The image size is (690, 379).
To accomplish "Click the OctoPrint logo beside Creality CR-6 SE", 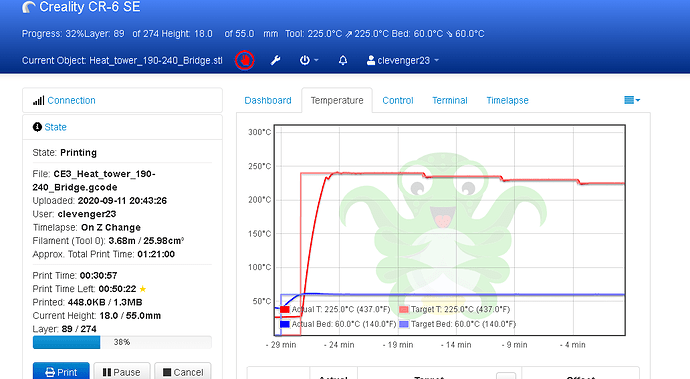I will tap(28, 7).
